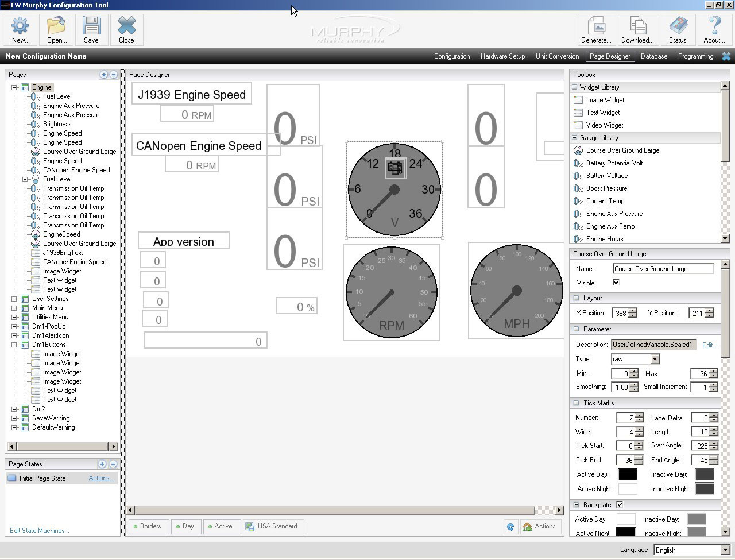Switch to the Unit Conversion tab

click(x=557, y=56)
